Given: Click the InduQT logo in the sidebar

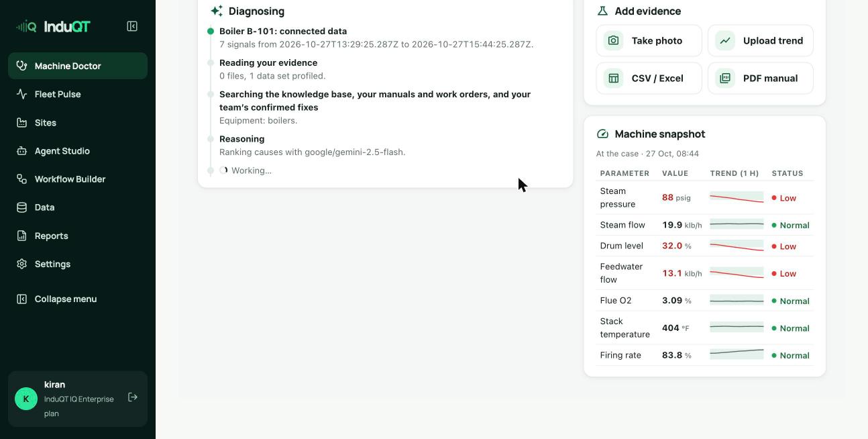Looking at the screenshot, I should click(53, 26).
